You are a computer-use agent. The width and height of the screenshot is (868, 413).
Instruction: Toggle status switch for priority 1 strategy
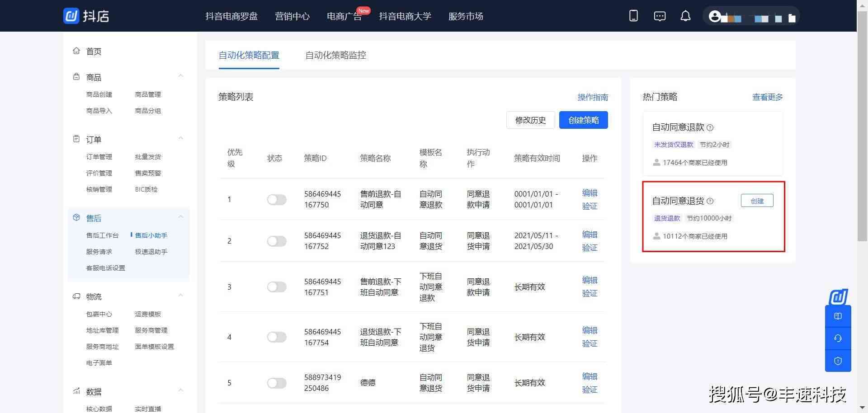pos(277,199)
